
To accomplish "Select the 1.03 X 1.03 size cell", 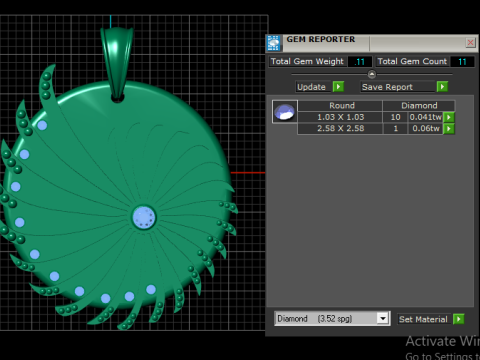I will [340, 117].
